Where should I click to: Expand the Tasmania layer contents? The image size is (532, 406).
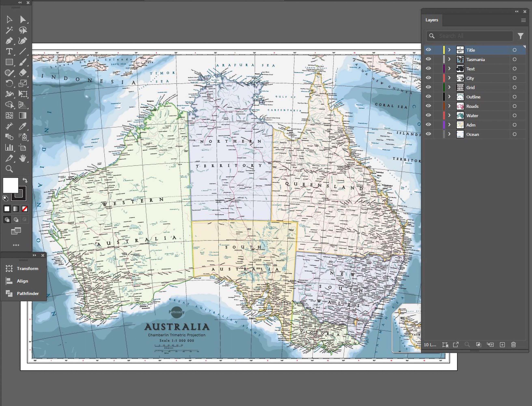[x=449, y=59]
